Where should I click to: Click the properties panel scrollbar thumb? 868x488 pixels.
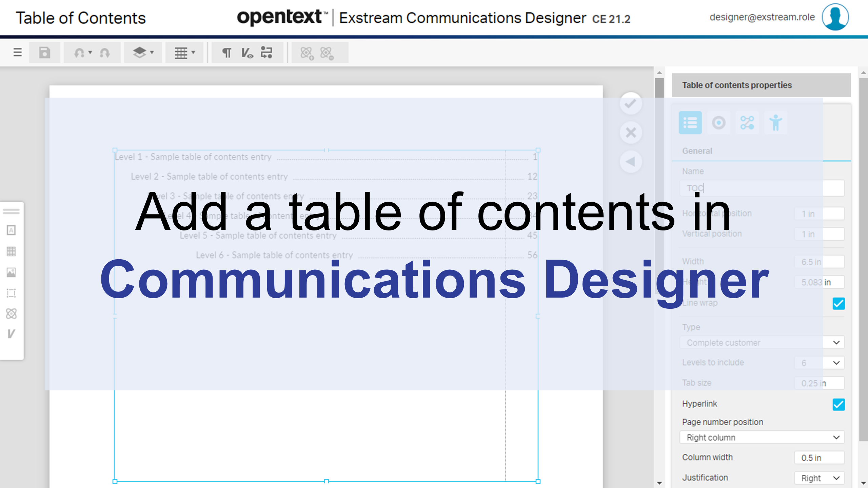coord(863,259)
